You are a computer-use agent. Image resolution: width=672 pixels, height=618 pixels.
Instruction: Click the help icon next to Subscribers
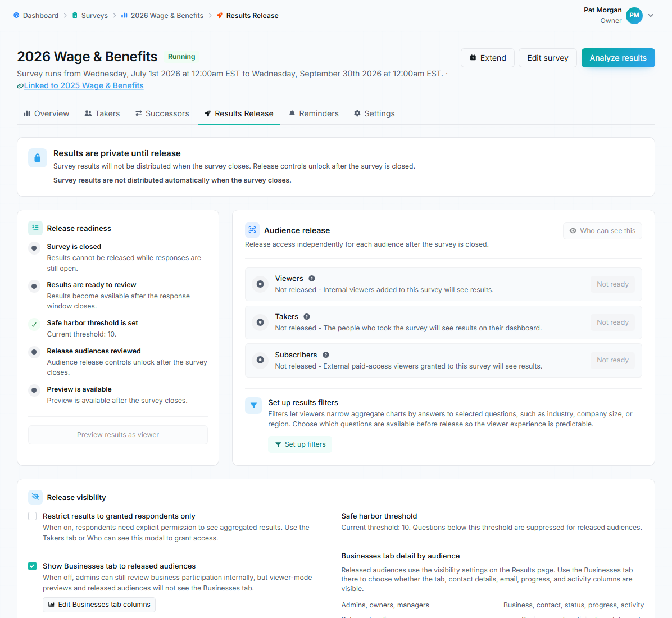[326, 355]
